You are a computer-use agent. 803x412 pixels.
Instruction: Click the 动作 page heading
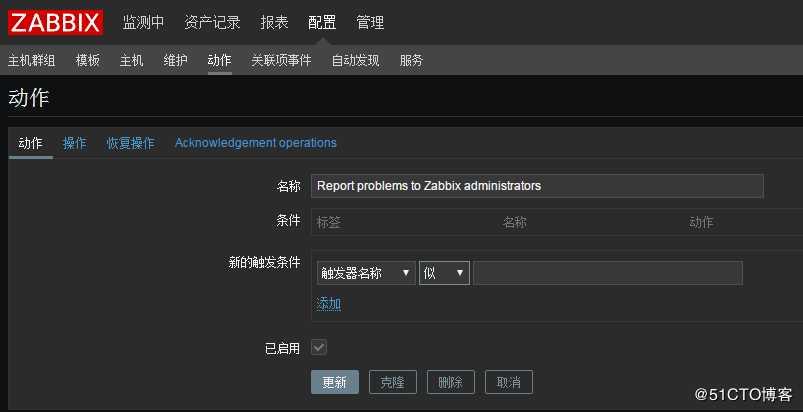(29, 98)
